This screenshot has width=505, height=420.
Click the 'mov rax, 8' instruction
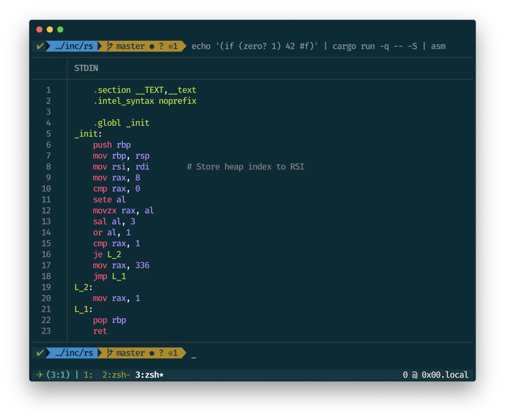point(116,178)
